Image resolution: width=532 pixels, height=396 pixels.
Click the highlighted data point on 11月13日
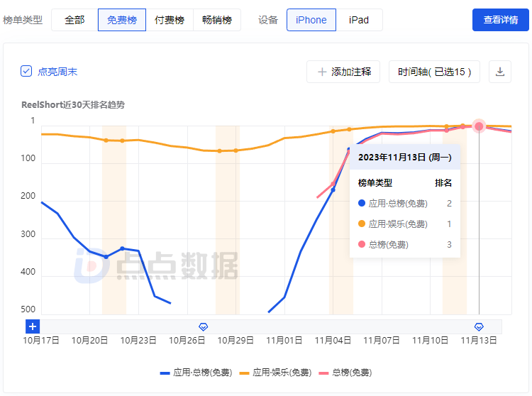point(479,126)
